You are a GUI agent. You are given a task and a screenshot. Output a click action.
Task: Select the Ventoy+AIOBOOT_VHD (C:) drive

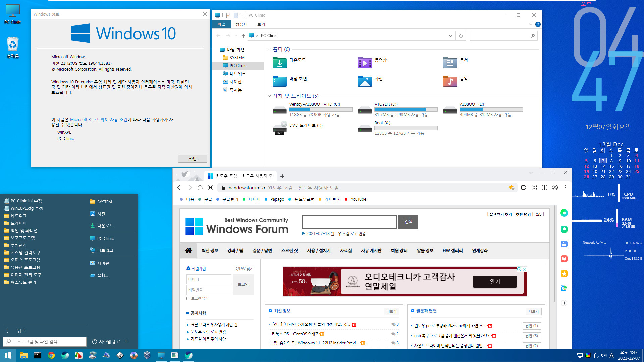pyautogui.click(x=312, y=109)
